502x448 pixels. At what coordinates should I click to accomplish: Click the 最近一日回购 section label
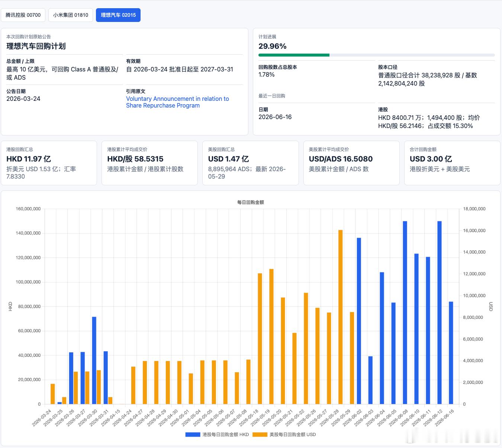(x=272, y=96)
